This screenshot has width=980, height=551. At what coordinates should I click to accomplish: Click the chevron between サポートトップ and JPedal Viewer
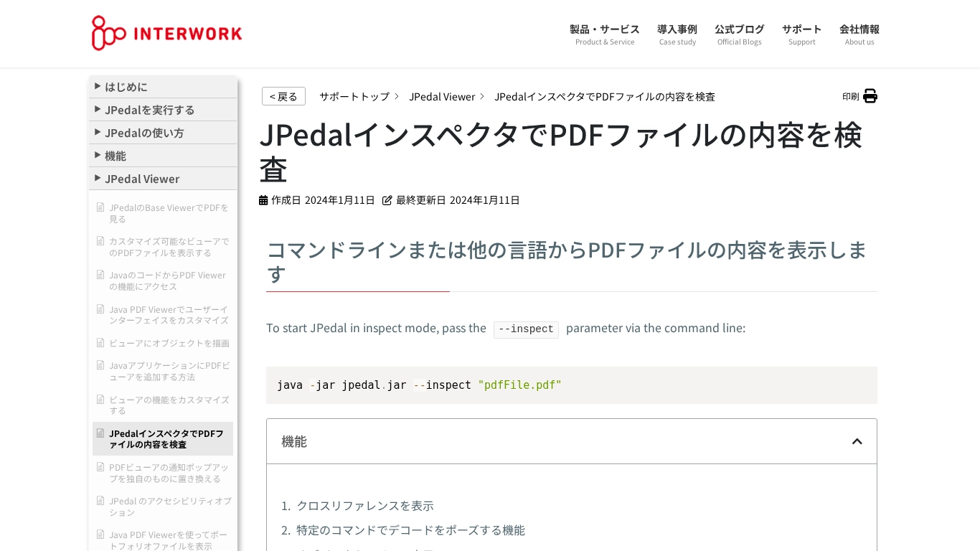coord(397,96)
